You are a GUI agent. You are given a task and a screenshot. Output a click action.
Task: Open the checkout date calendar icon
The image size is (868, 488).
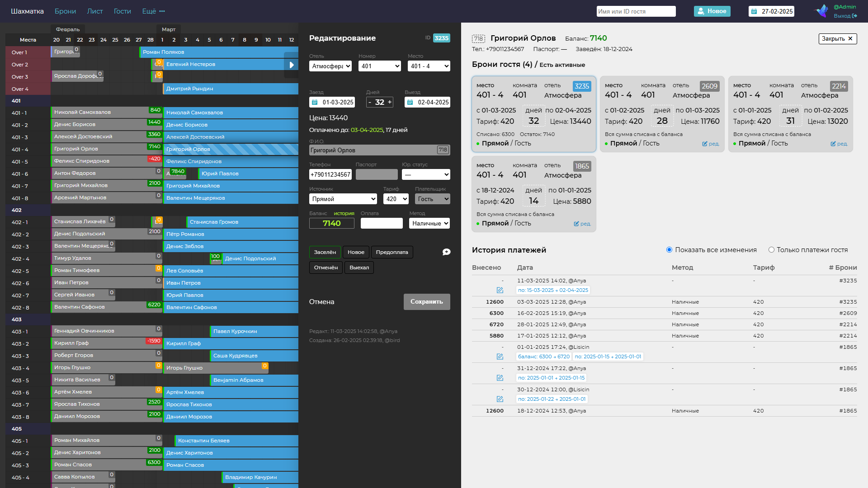(x=410, y=103)
